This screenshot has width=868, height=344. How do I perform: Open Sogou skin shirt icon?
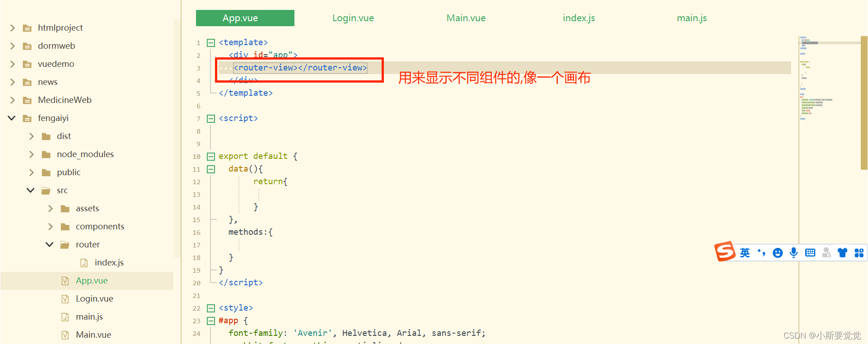[842, 253]
